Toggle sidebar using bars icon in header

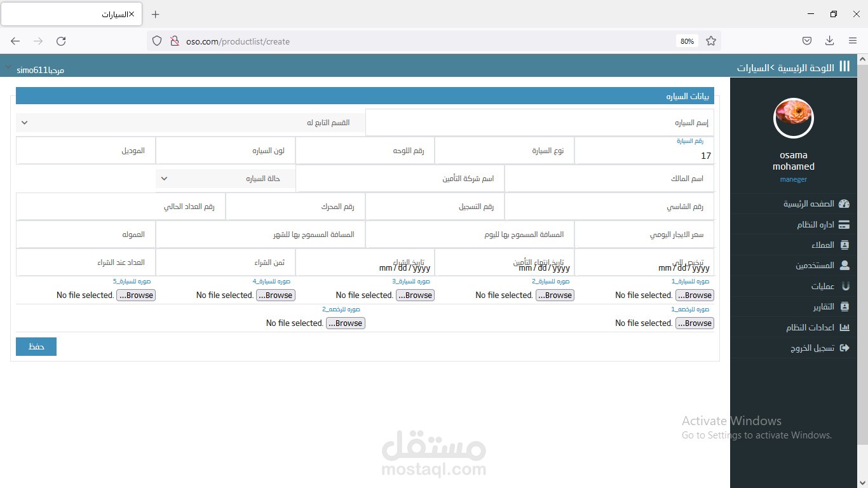(844, 66)
